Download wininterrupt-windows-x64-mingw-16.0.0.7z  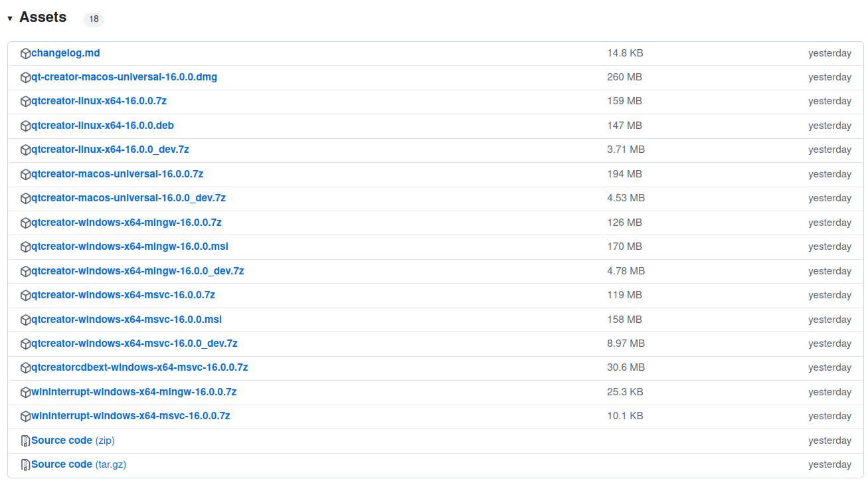click(x=133, y=392)
